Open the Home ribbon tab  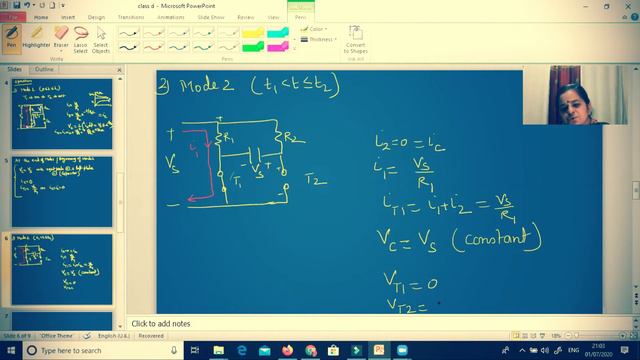(x=41, y=17)
